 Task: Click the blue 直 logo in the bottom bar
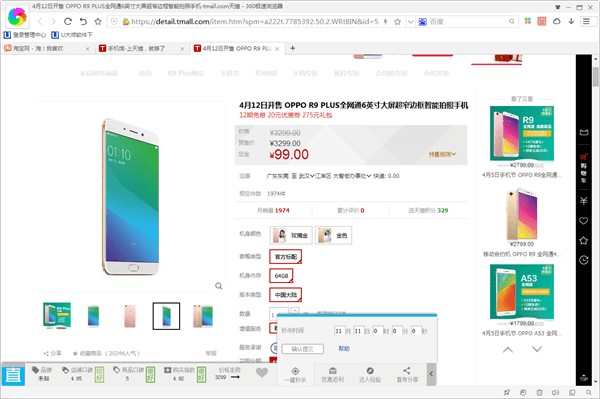pyautogui.click(x=13, y=374)
